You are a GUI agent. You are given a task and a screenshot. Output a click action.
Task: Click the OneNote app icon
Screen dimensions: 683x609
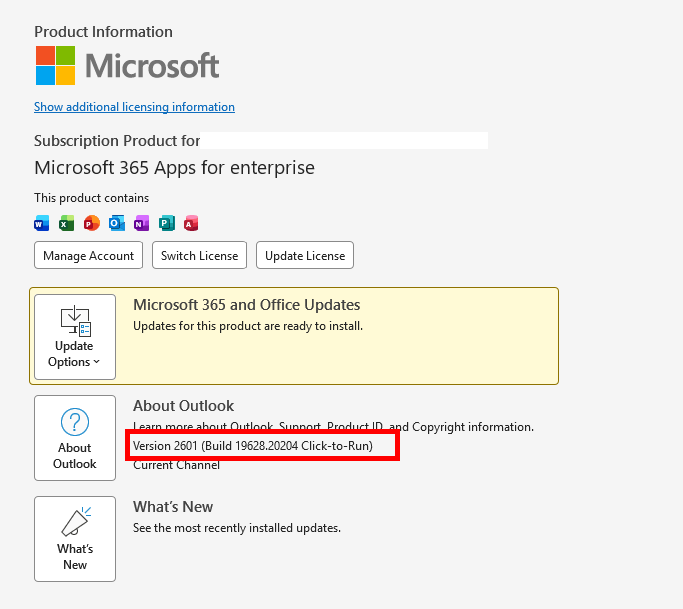pos(142,223)
